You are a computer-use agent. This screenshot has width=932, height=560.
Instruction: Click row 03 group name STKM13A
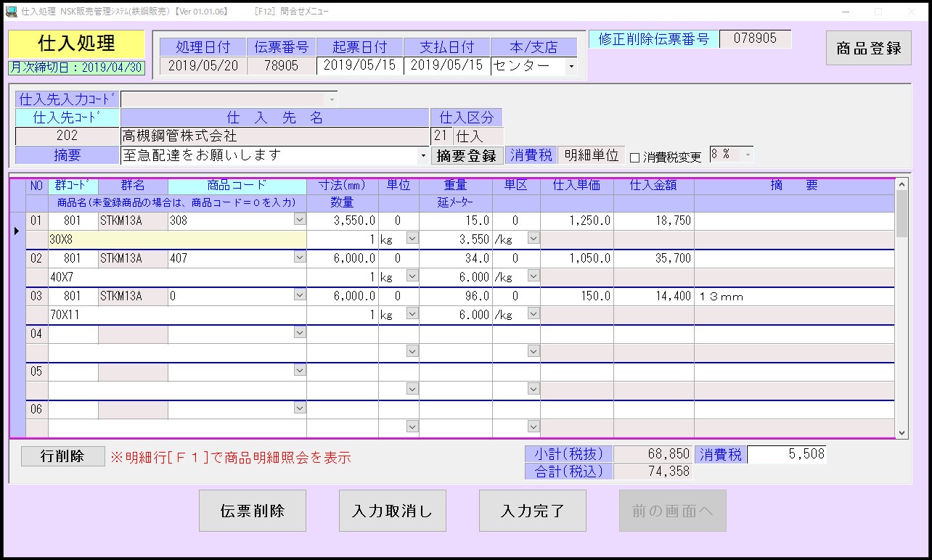133,296
